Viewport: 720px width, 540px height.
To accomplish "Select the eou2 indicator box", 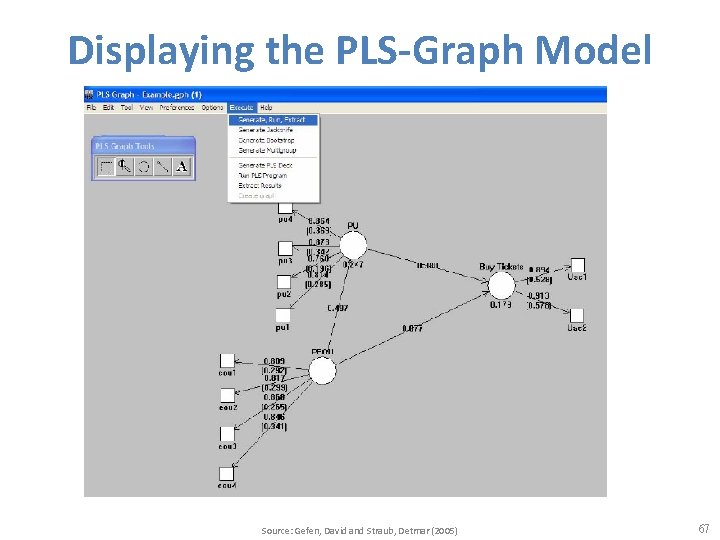I will [x=227, y=395].
